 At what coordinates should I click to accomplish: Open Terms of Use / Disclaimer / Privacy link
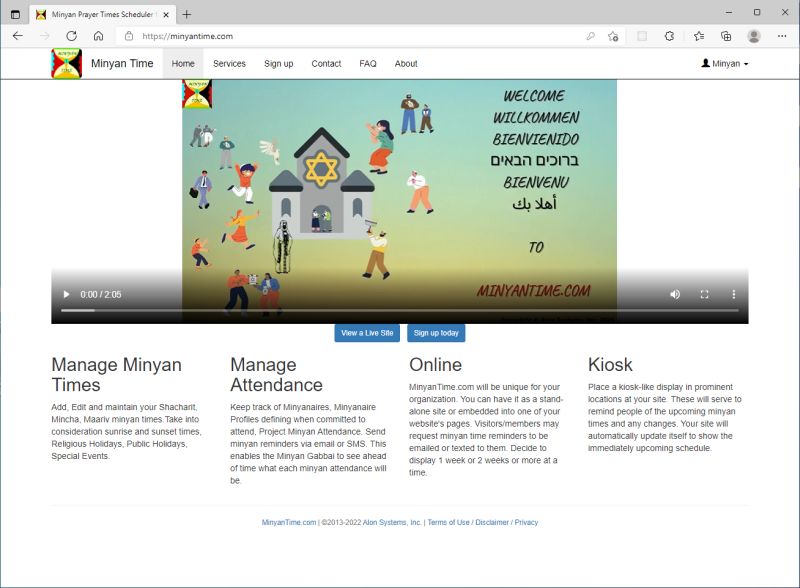point(483,522)
